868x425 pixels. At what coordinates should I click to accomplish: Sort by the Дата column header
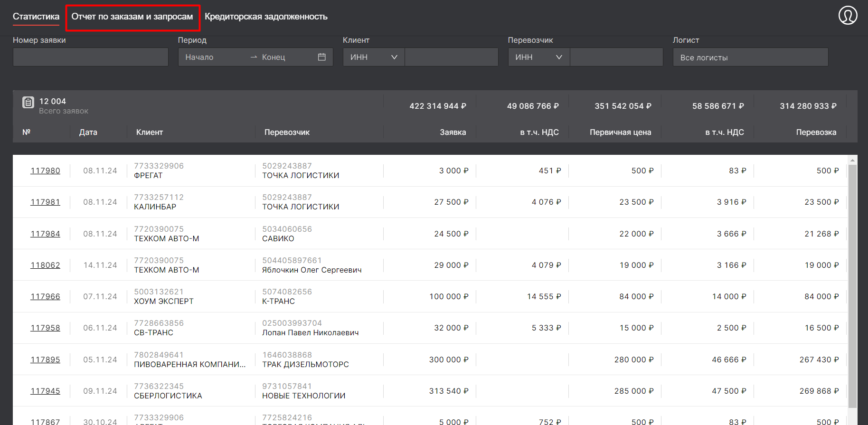(x=88, y=132)
